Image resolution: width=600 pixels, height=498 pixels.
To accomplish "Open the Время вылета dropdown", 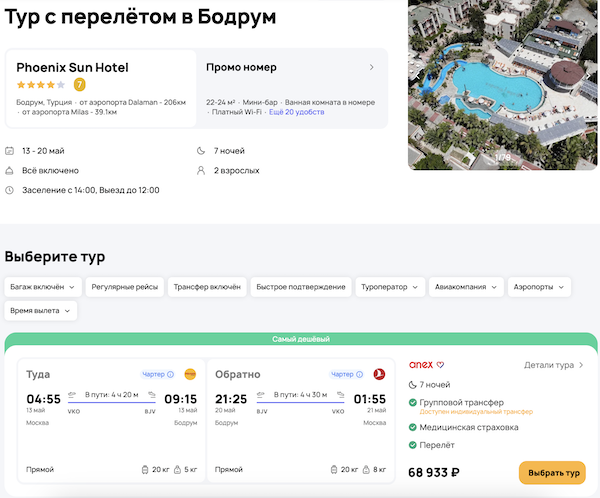I will (41, 311).
